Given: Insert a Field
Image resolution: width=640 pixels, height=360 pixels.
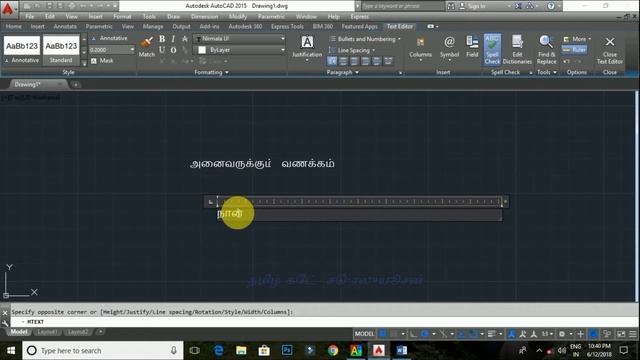Looking at the screenshot, I should (472, 46).
